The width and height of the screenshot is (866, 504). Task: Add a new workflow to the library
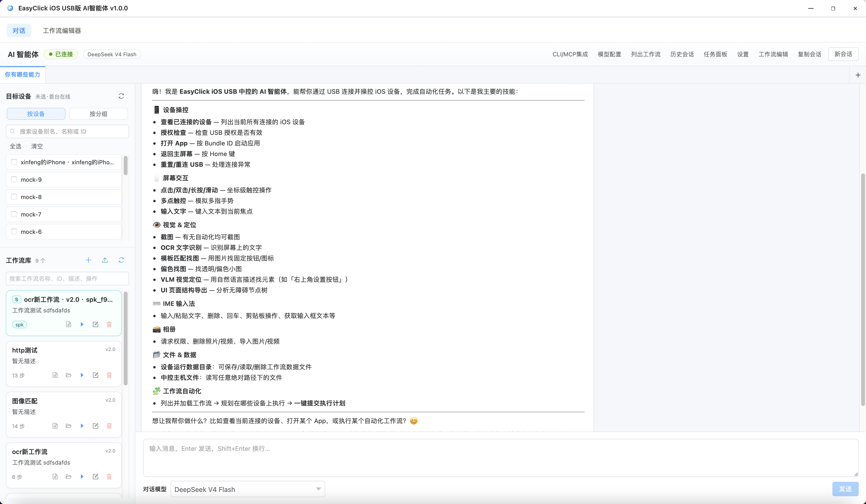click(88, 260)
